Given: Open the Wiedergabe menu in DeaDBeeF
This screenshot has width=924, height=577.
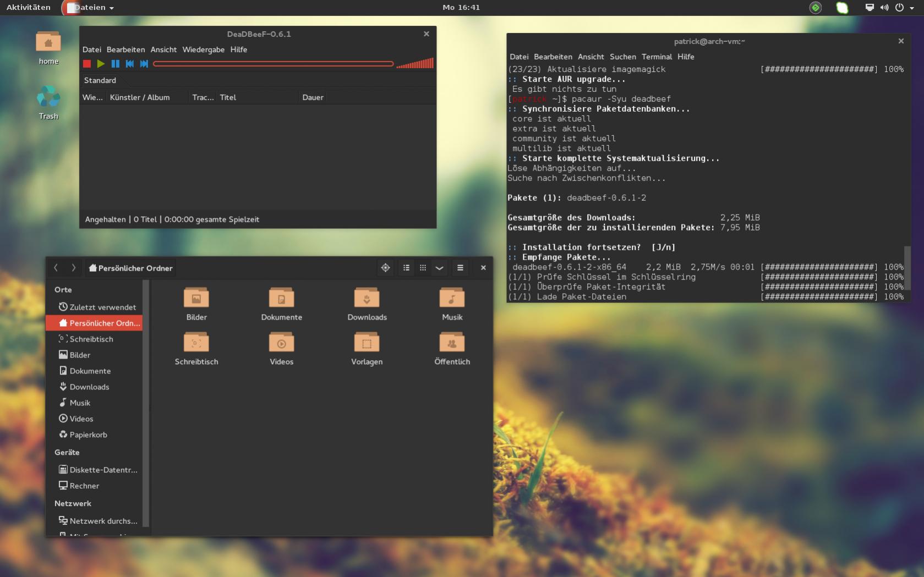Looking at the screenshot, I should click(204, 50).
